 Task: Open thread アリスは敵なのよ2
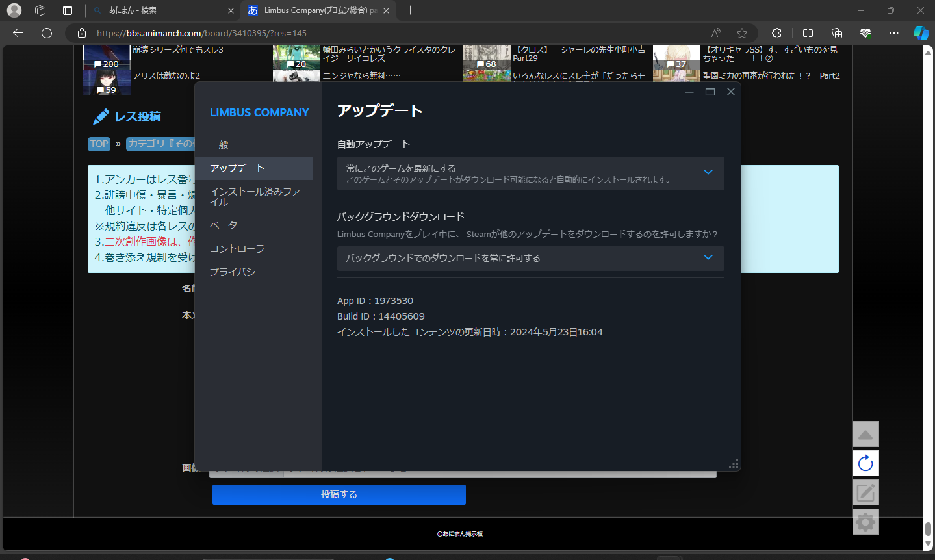pos(166,76)
